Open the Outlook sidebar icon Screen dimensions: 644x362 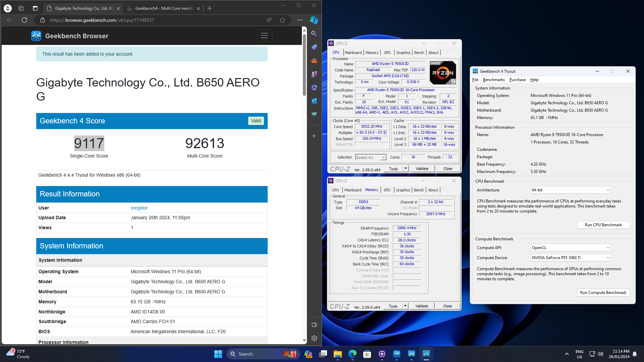314,101
